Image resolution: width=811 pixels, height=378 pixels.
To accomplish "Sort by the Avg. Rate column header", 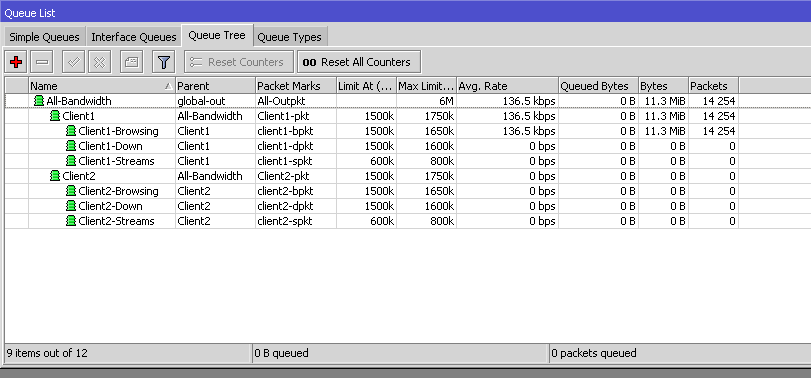I will pyautogui.click(x=507, y=86).
